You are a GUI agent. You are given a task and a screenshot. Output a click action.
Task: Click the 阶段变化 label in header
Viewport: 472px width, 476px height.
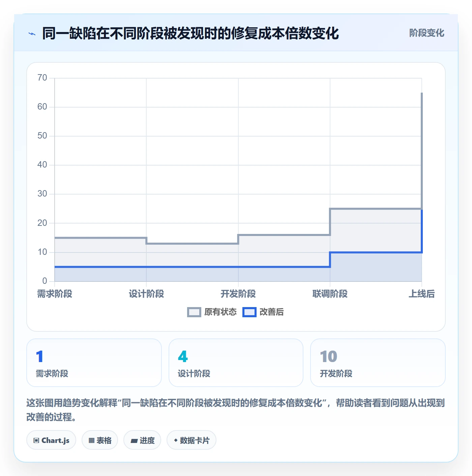[x=426, y=33]
